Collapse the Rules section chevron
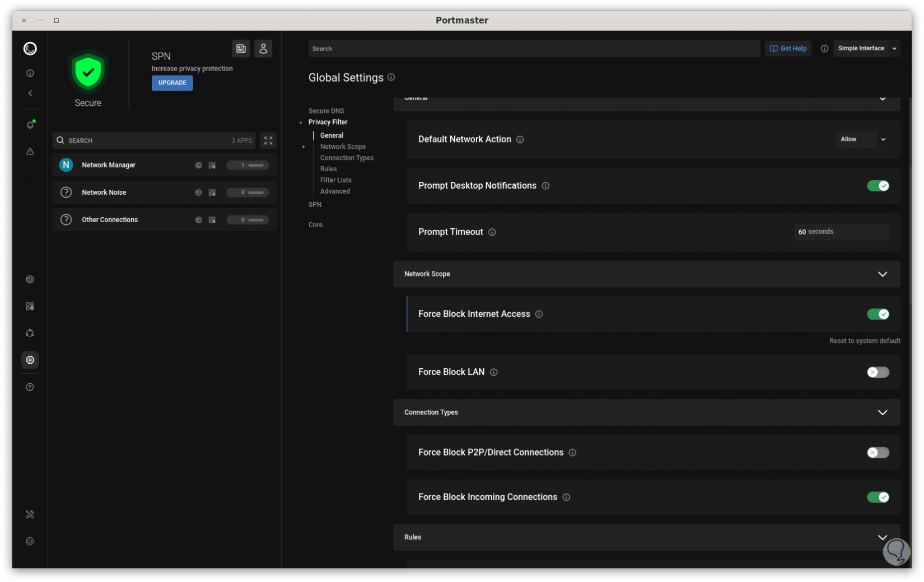Viewport: 924px width, 582px height. 883,537
